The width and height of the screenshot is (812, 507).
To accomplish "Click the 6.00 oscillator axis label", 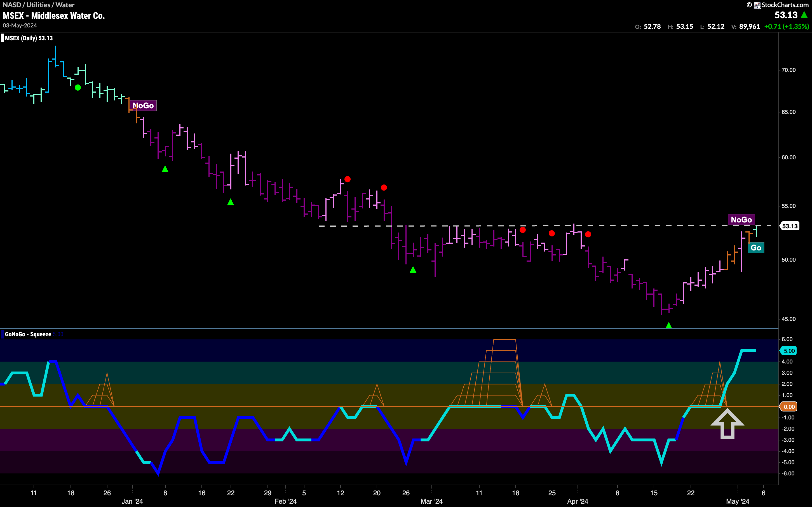I will [x=787, y=339].
